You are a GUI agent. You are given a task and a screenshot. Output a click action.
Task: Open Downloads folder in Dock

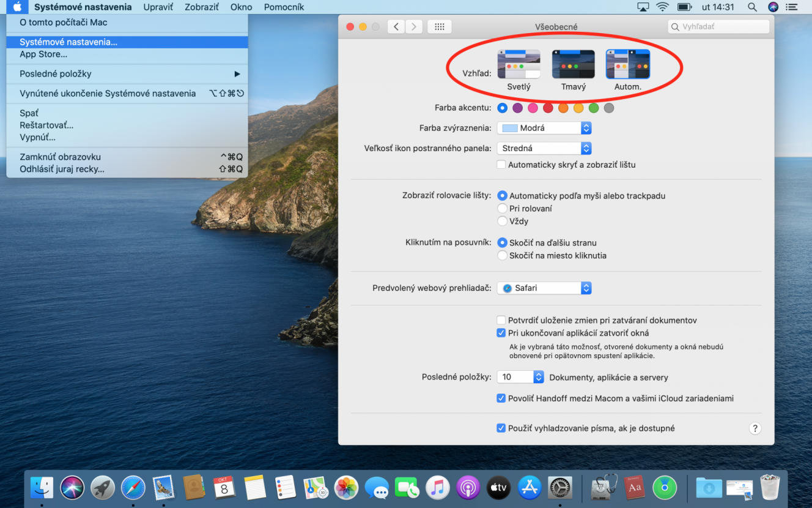pyautogui.click(x=709, y=488)
